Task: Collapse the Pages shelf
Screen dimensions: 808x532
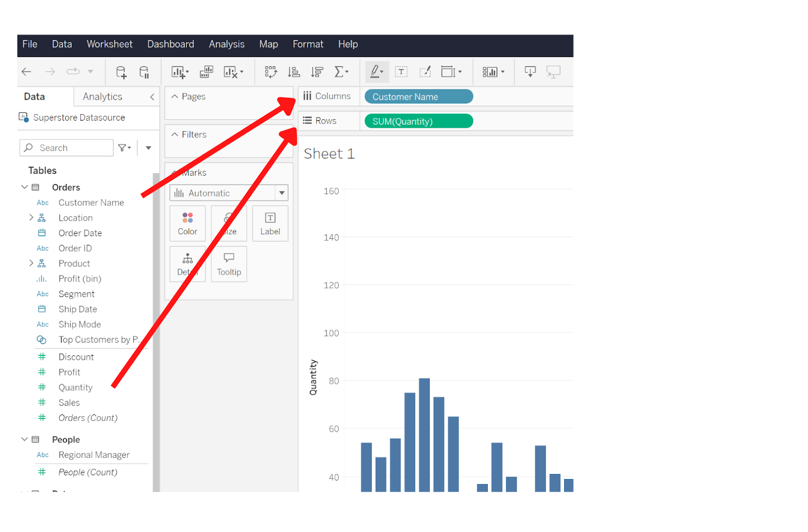Action: click(x=175, y=96)
